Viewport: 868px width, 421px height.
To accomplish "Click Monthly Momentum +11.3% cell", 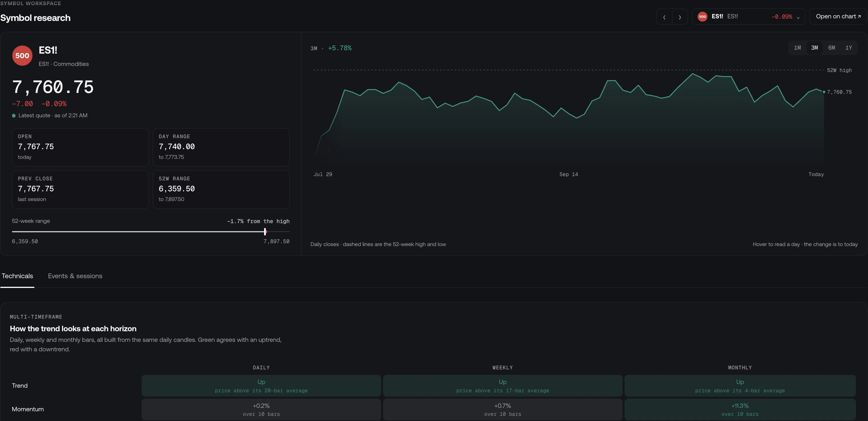I will pos(740,409).
